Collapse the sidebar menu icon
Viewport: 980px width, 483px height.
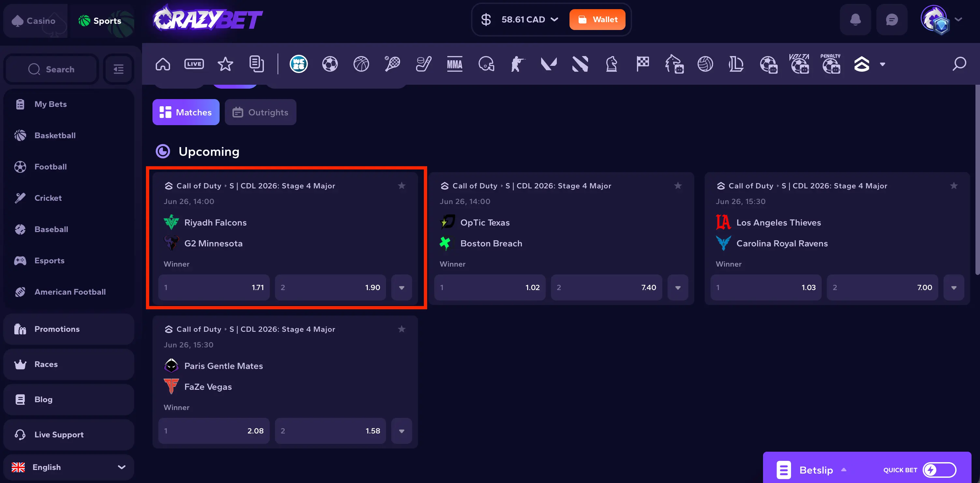point(119,69)
